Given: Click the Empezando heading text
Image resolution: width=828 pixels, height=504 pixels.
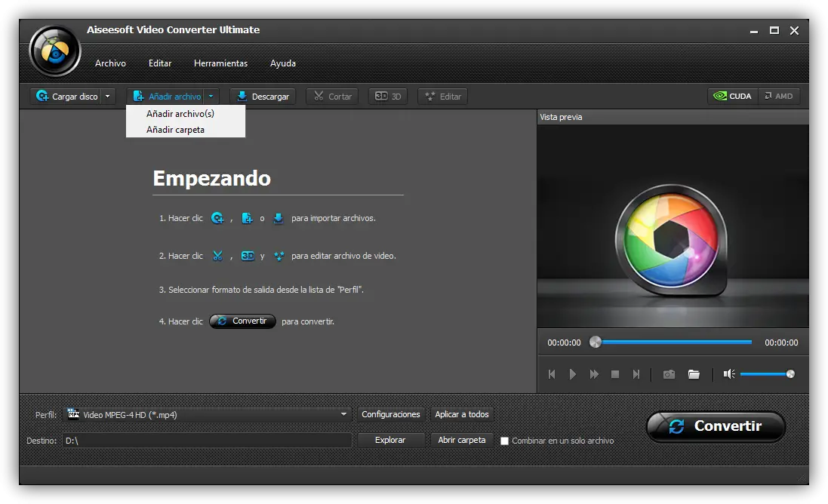Looking at the screenshot, I should 212,178.
